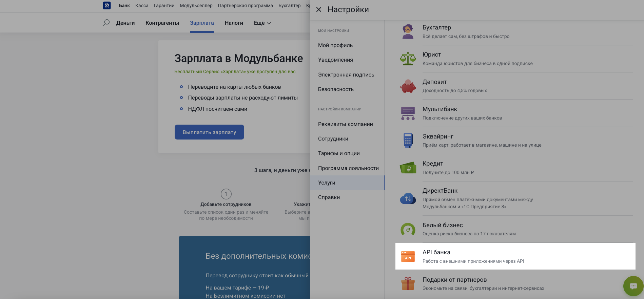Viewport: 644px width, 299px height.
Task: Open Электронная подпись settings
Action: click(347, 75)
